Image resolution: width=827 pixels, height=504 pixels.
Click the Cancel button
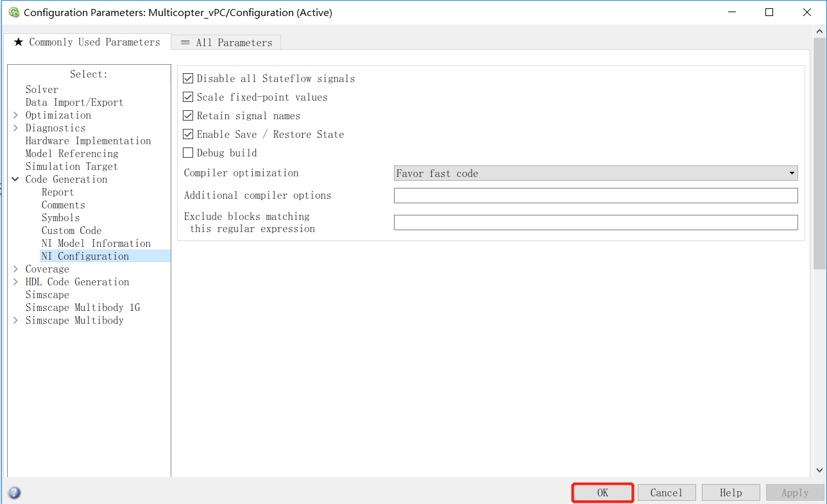pyautogui.click(x=667, y=492)
